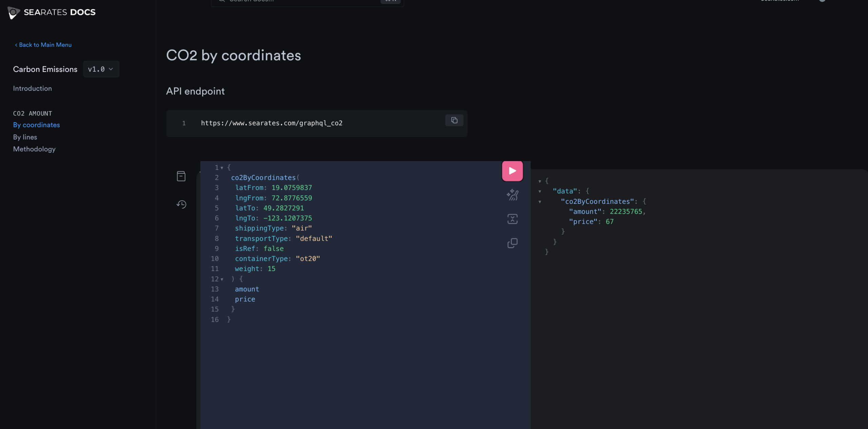This screenshot has height=429, width=868.
Task: Collapse the root response object arrow
Action: (540, 181)
